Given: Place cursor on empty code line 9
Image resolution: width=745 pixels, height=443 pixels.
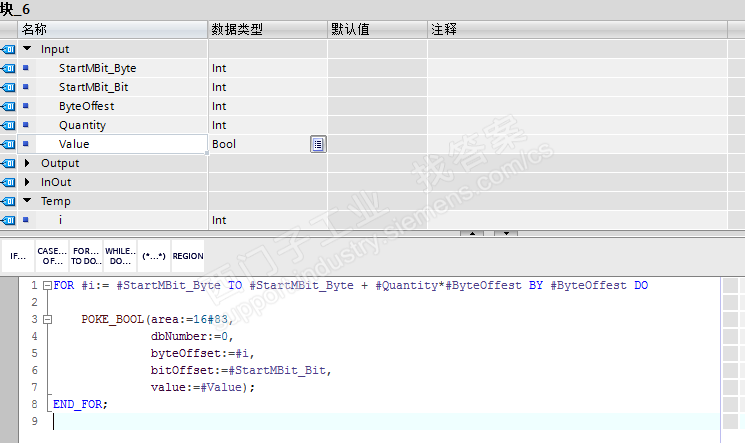Looking at the screenshot, I should pyautogui.click(x=386, y=421).
